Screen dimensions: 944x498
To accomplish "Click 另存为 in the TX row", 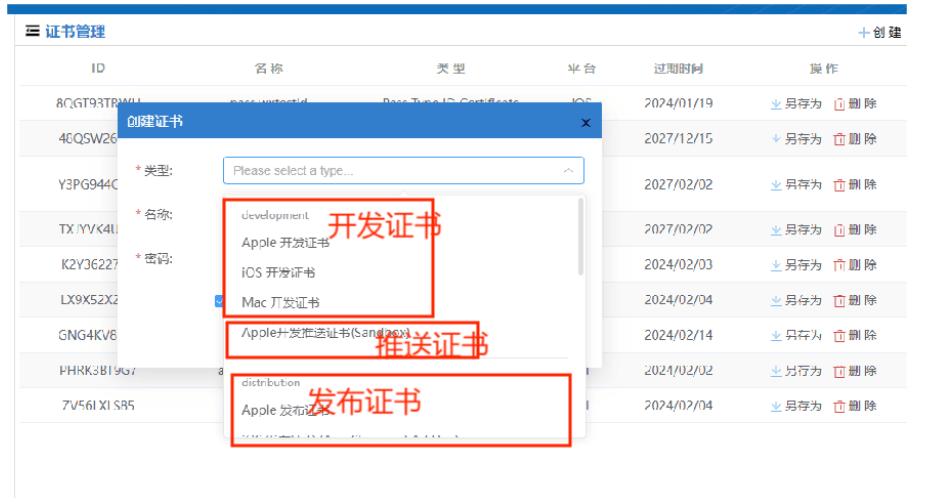I will coord(796,229).
